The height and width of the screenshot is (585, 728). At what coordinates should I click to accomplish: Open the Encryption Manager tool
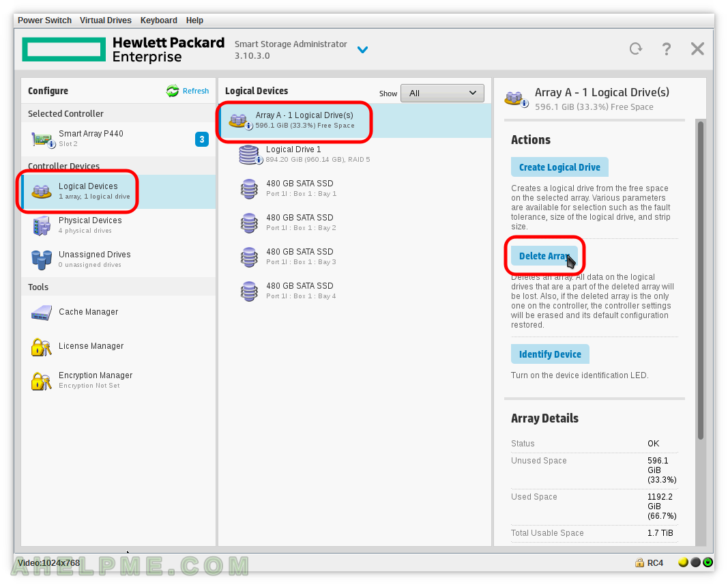(x=119, y=380)
